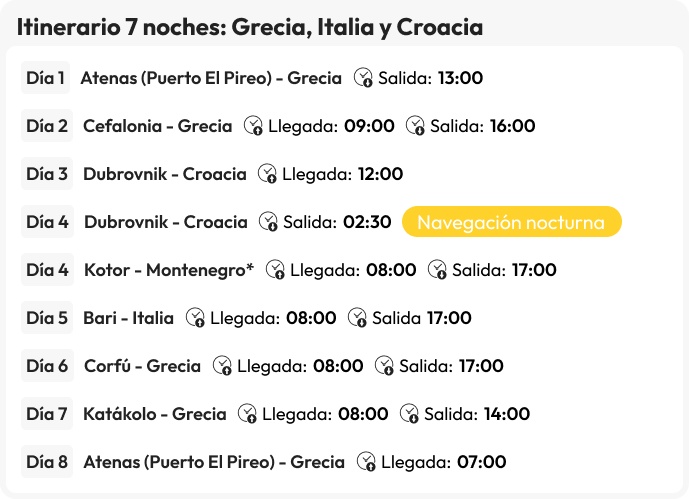This screenshot has height=499, width=689.
Task: Click Corfú - Grecia port name
Action: point(142,366)
